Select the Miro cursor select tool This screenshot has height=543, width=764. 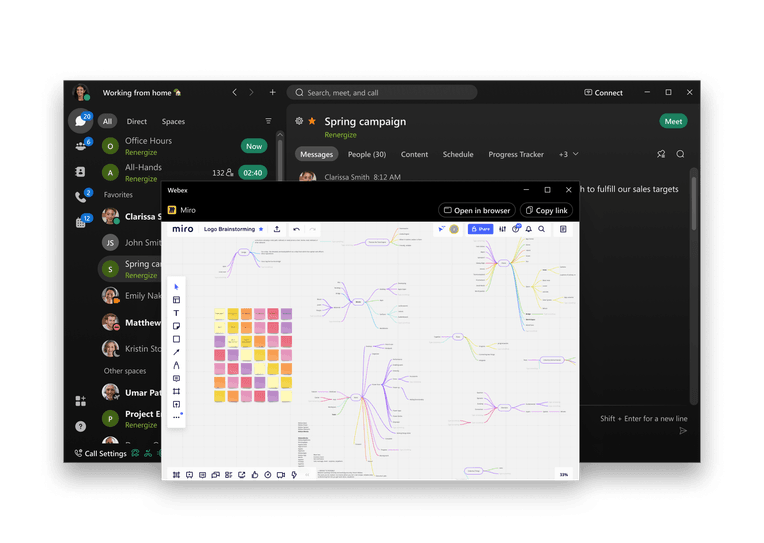tap(176, 287)
